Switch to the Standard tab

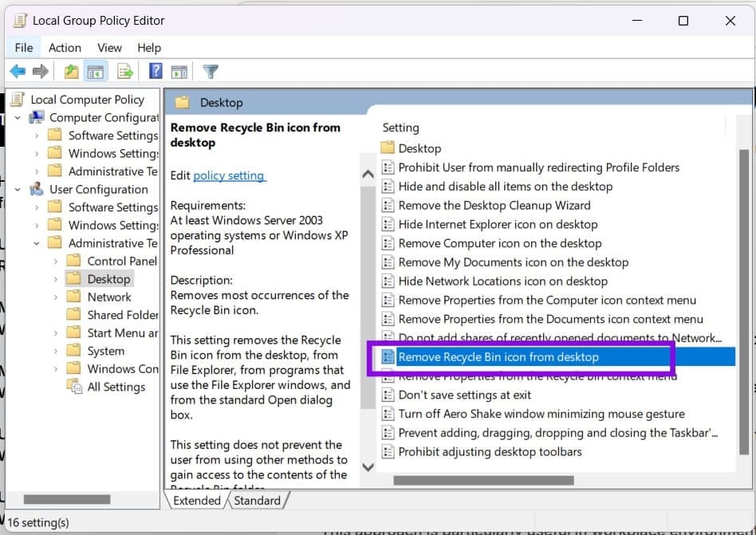(257, 500)
